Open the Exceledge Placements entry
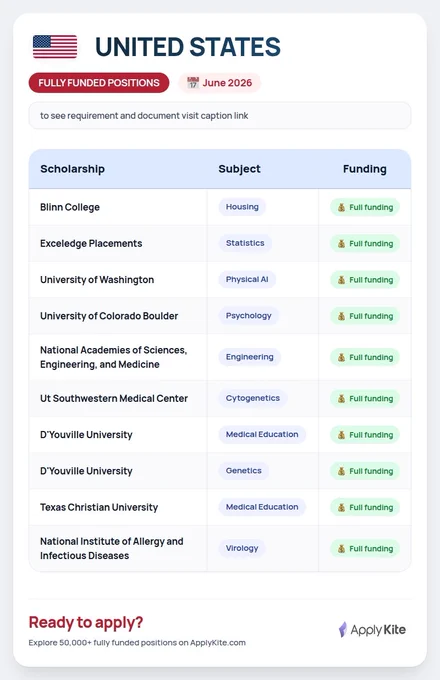This screenshot has height=680, width=440. [x=91, y=243]
